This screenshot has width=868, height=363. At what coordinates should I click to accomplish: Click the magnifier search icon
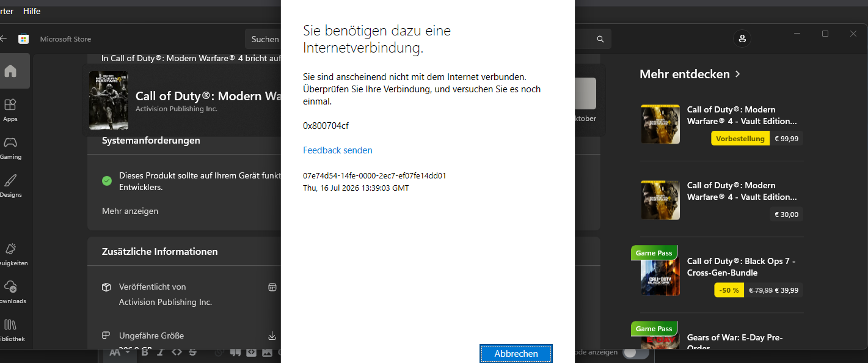pos(600,39)
